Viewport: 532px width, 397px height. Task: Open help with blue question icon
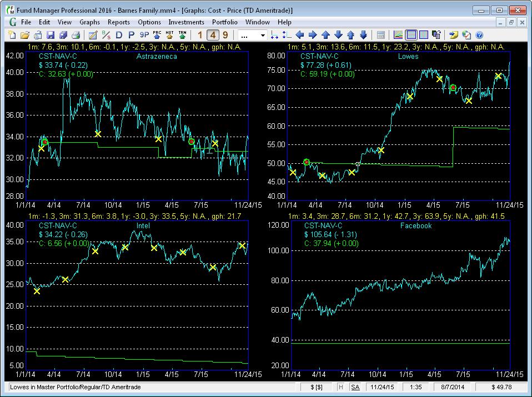coord(479,35)
